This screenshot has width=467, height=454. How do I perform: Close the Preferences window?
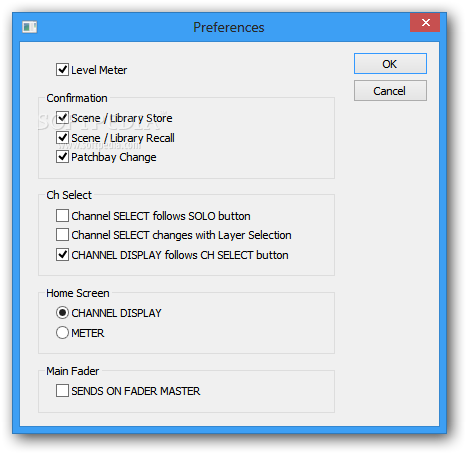(x=425, y=23)
